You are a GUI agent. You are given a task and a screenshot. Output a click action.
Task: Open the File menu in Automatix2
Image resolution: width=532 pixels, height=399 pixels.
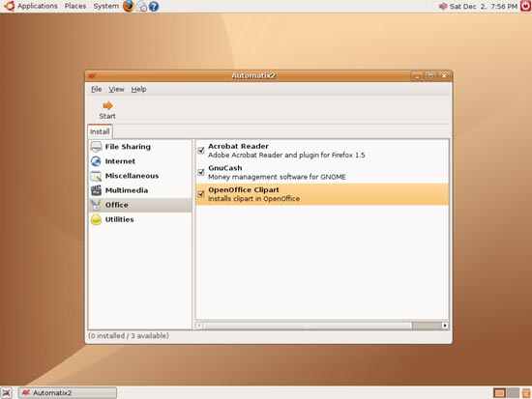97,89
